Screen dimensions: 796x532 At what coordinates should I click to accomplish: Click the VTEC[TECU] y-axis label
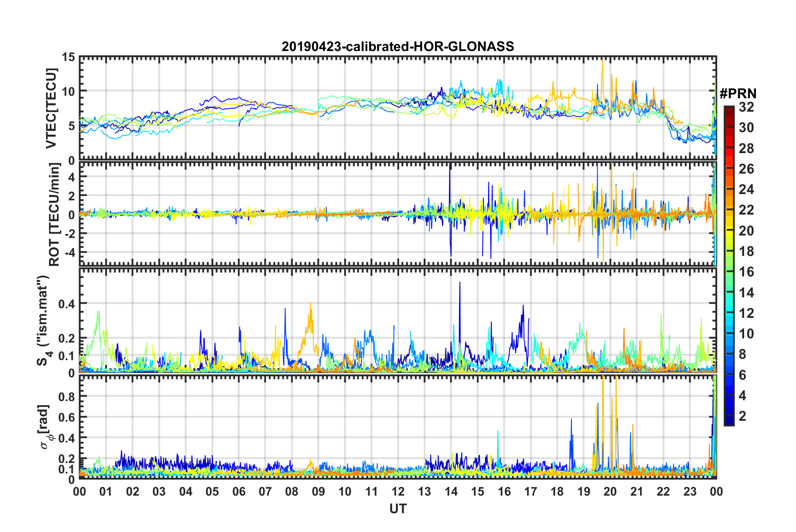[51, 109]
